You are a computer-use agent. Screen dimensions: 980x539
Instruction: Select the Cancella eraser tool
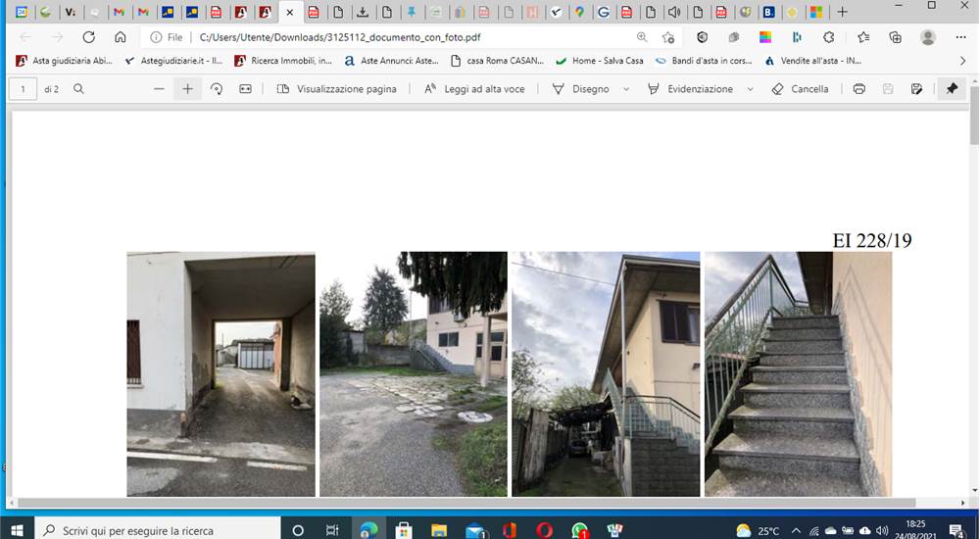click(800, 89)
